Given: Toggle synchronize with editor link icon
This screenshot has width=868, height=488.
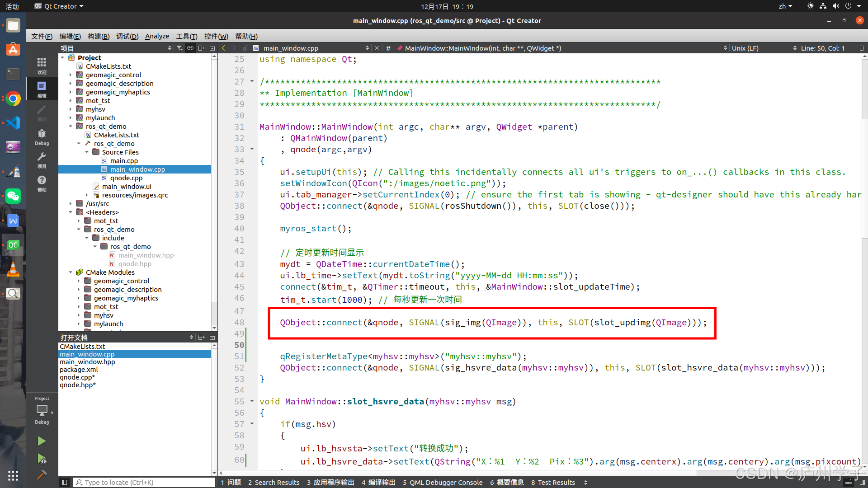Looking at the screenshot, I should point(190,48).
